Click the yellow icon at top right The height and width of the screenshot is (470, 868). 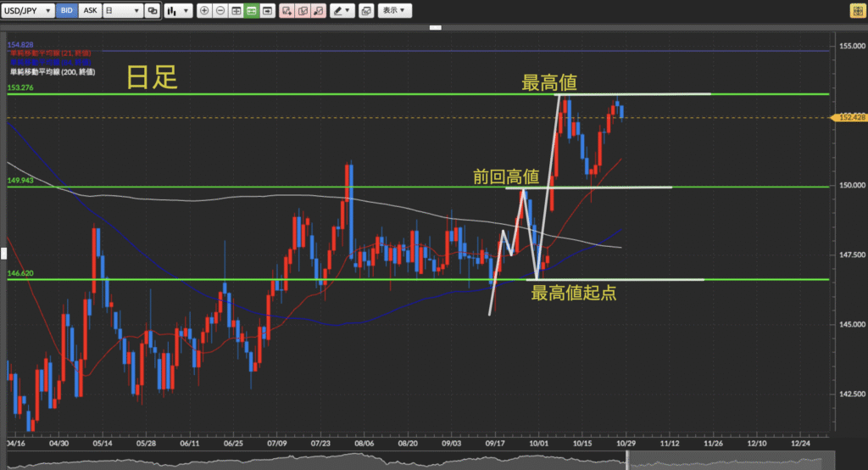click(857, 11)
